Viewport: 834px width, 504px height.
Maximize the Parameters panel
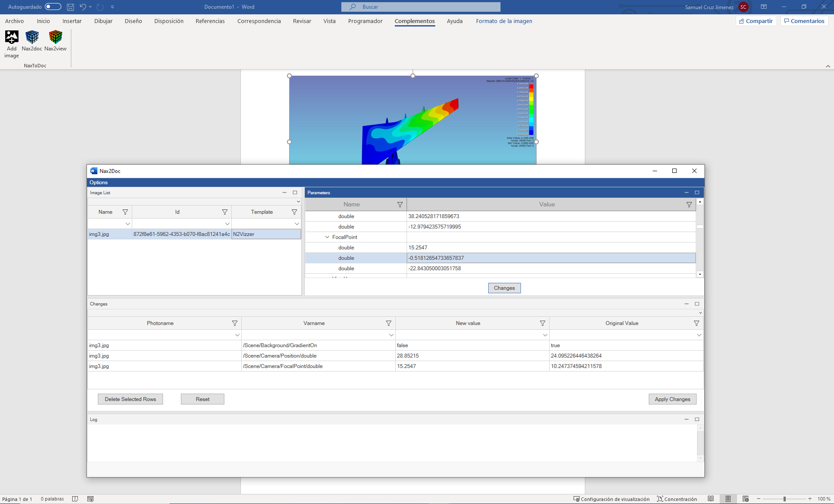click(697, 192)
